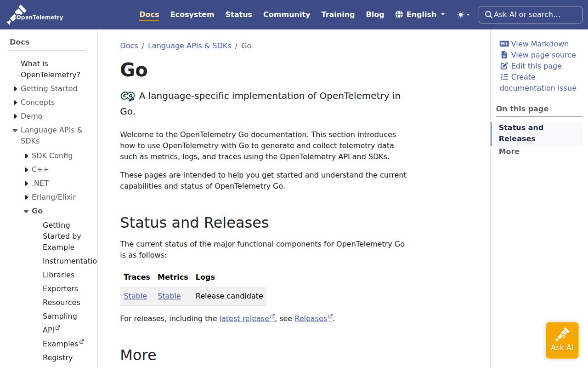Open the Training navigation item

(x=338, y=14)
